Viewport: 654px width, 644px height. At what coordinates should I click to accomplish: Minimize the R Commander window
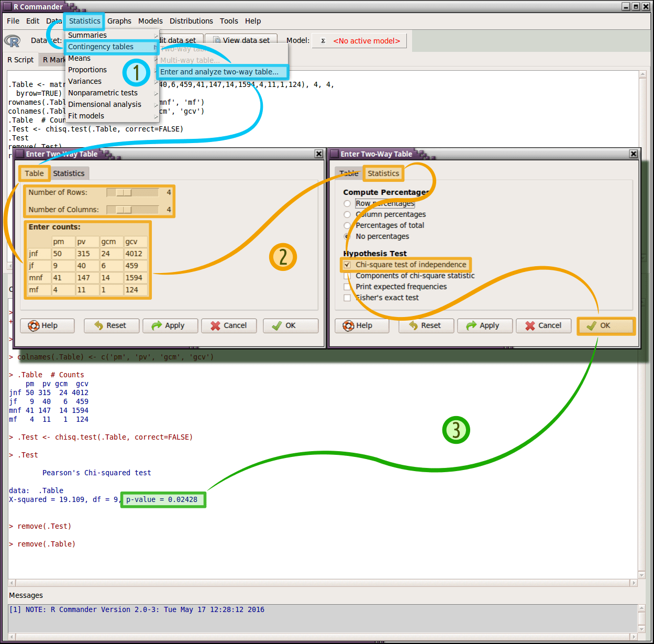pos(627,7)
